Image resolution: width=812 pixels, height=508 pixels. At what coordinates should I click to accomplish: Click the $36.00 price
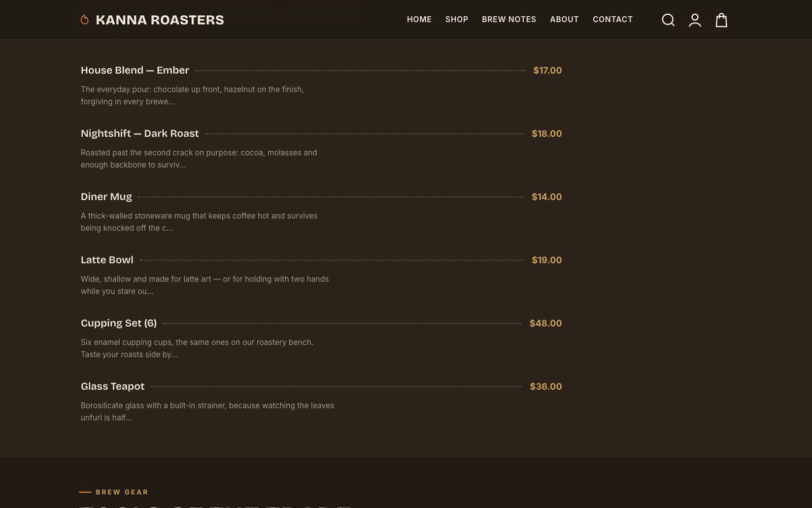(546, 387)
